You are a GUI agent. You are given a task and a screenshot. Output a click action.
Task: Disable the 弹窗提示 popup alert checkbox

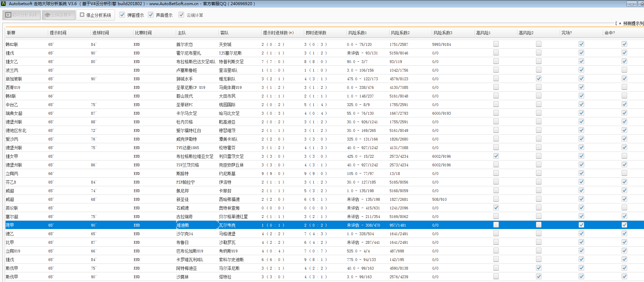[x=122, y=15]
